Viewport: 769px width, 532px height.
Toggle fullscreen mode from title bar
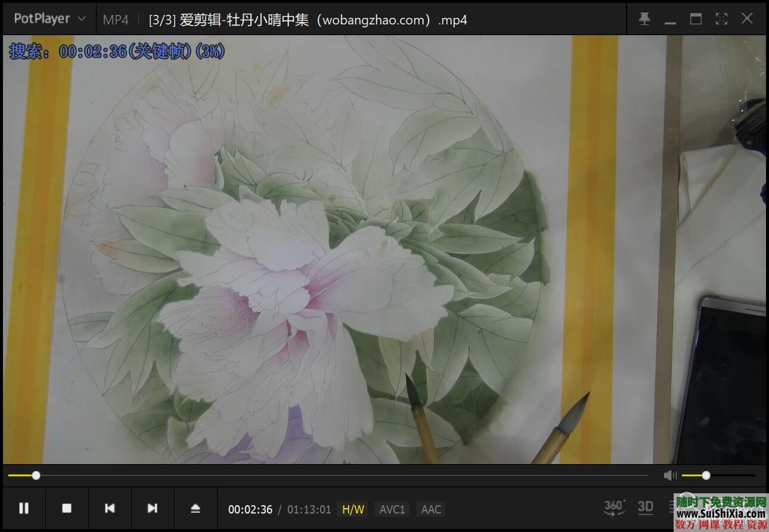(721, 19)
